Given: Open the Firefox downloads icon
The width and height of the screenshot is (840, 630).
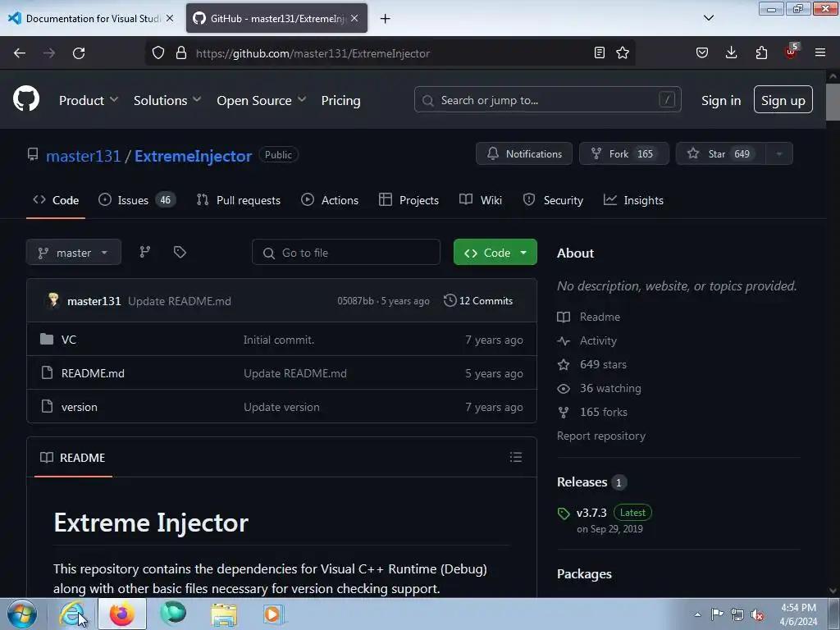Looking at the screenshot, I should [731, 52].
